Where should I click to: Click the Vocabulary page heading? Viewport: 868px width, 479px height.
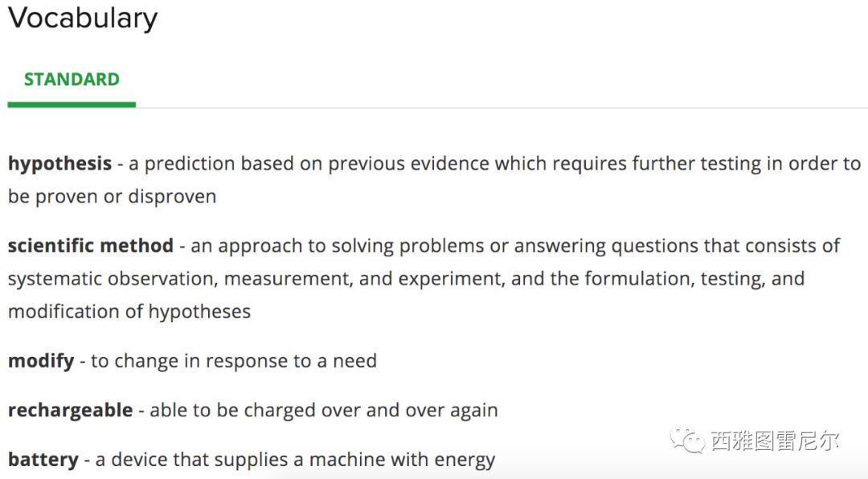coord(83,18)
